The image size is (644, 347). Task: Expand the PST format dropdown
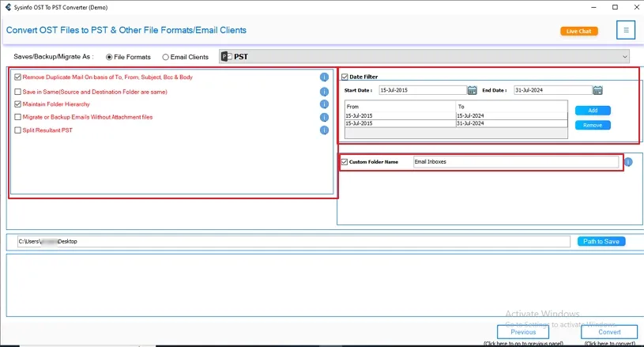pos(625,56)
